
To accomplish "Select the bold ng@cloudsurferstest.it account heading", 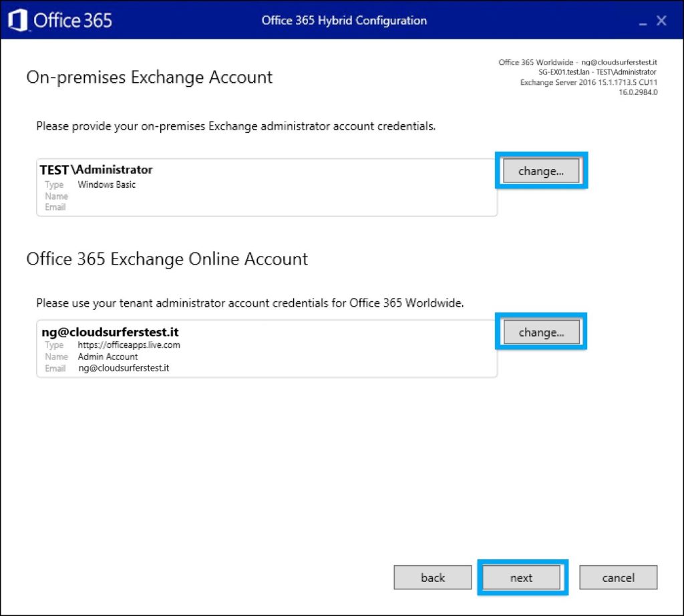I will pos(110,332).
